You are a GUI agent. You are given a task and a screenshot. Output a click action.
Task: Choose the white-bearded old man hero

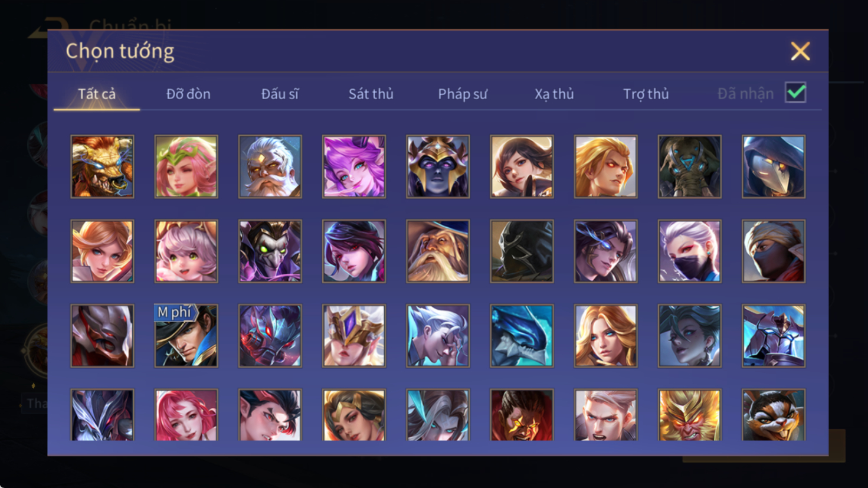coord(270,166)
